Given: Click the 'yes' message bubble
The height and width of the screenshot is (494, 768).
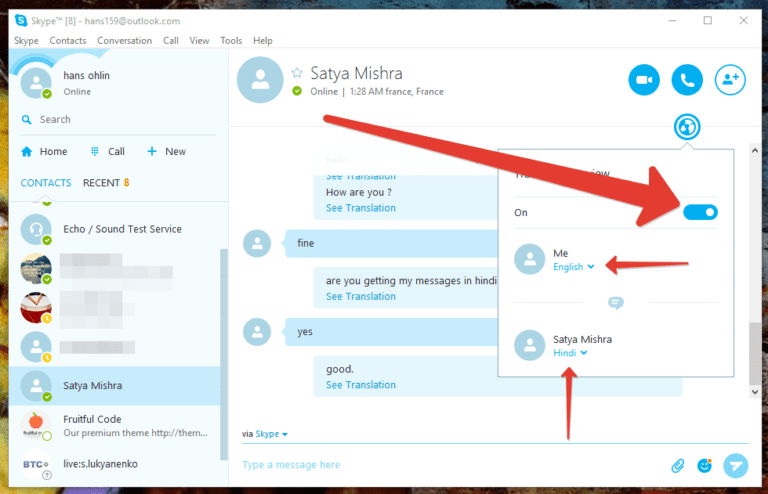Looking at the screenshot, I should click(392, 332).
